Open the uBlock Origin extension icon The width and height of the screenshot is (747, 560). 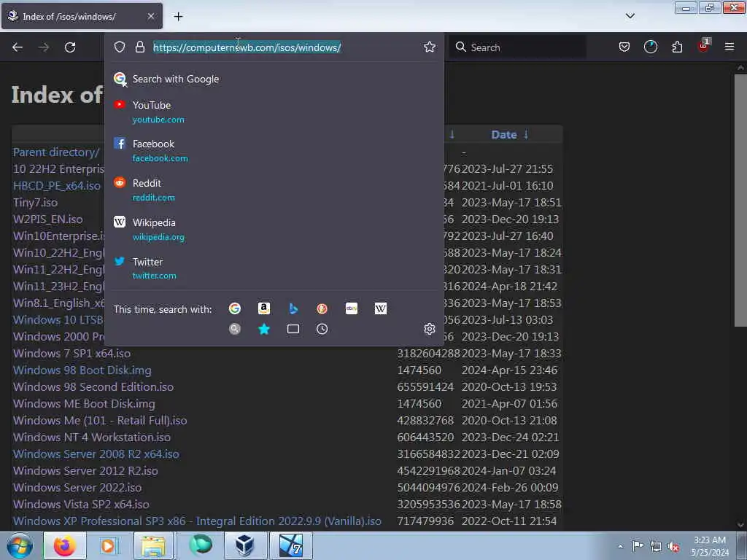[x=704, y=46]
